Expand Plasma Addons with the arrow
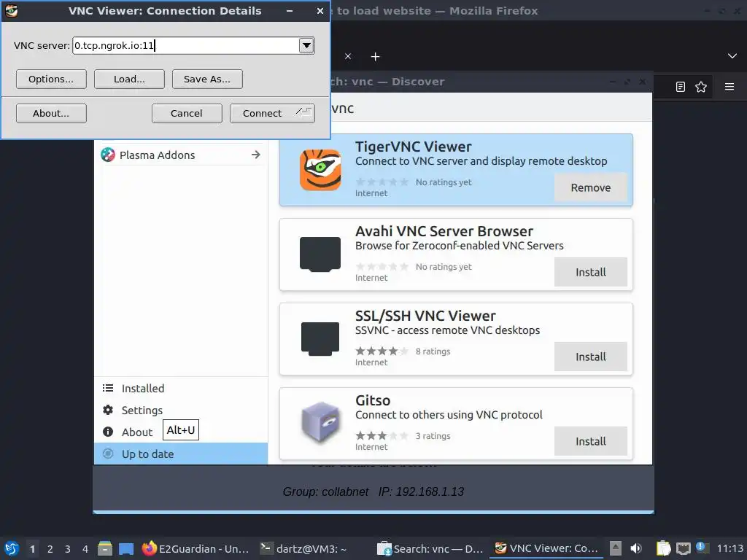Viewport: 747px width, 560px height. (x=256, y=155)
